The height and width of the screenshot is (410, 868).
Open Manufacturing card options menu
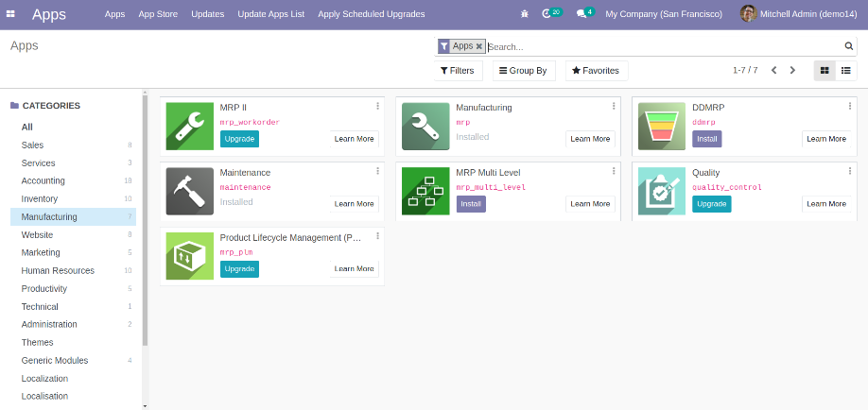point(614,106)
